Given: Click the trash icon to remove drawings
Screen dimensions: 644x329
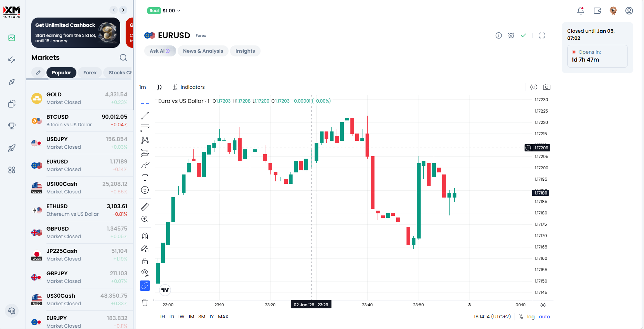Looking at the screenshot, I should (x=145, y=303).
